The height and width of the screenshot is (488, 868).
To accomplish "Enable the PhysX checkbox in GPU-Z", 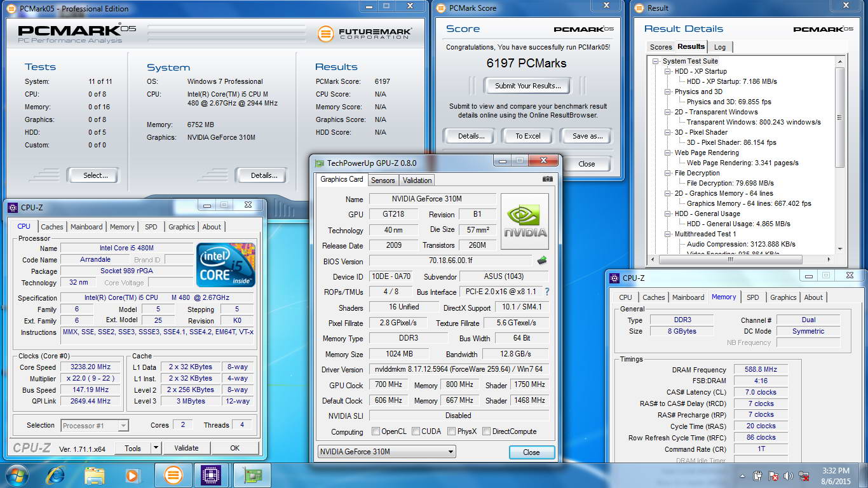I will point(451,431).
